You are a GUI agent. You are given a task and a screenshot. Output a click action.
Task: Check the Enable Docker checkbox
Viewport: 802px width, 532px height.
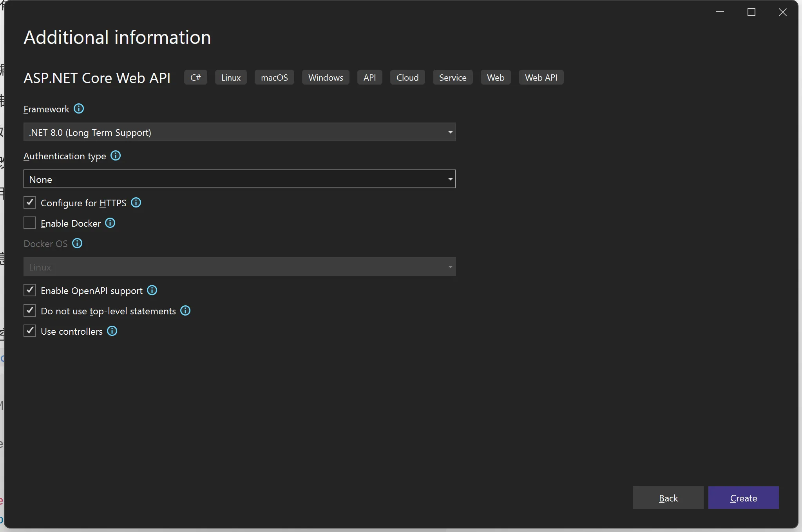coord(30,223)
